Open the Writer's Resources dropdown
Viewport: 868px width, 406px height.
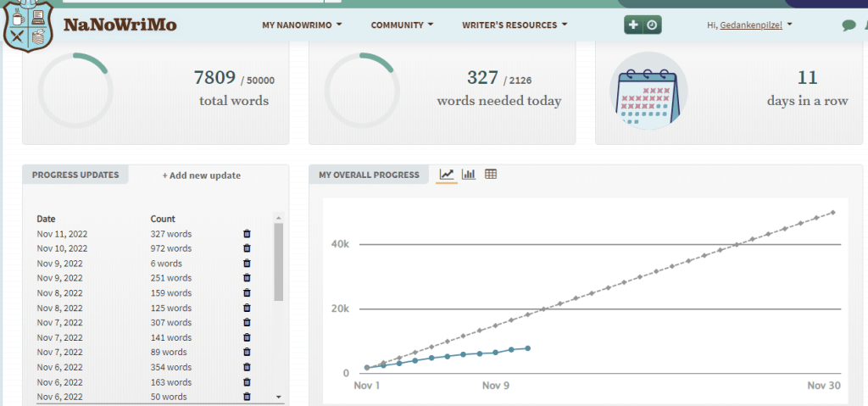point(515,25)
